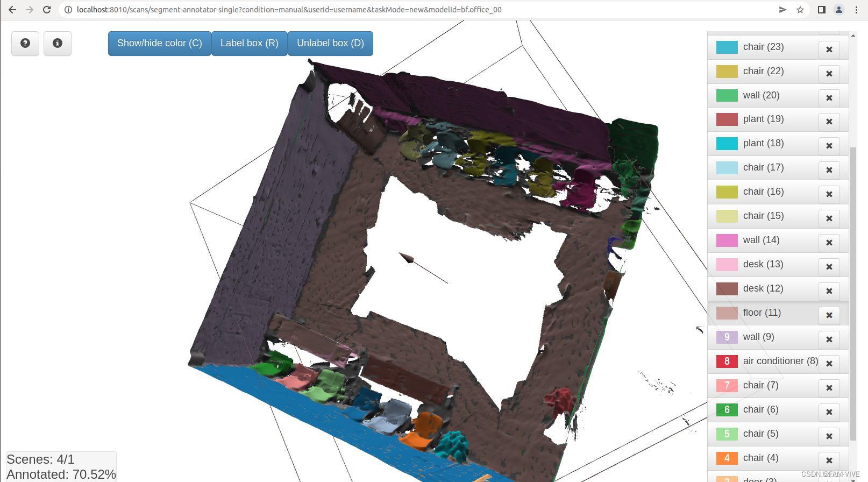
Task: Remove floor (11) label
Action: (829, 315)
